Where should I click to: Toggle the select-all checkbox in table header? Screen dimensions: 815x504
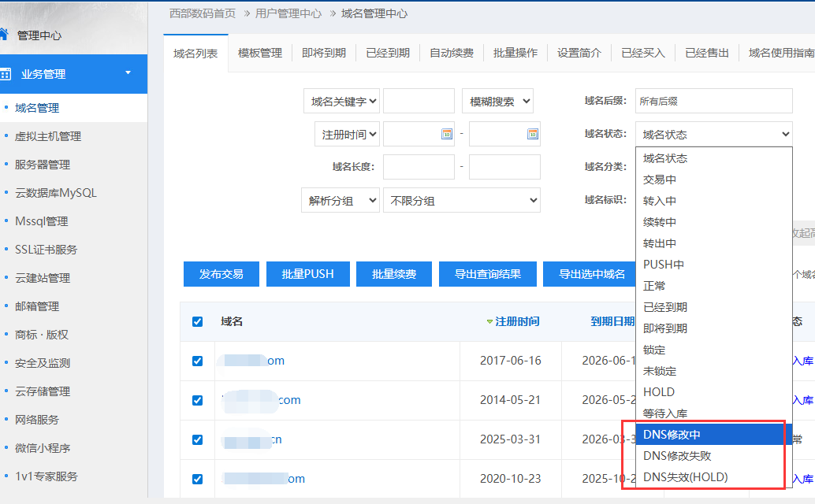click(x=198, y=321)
